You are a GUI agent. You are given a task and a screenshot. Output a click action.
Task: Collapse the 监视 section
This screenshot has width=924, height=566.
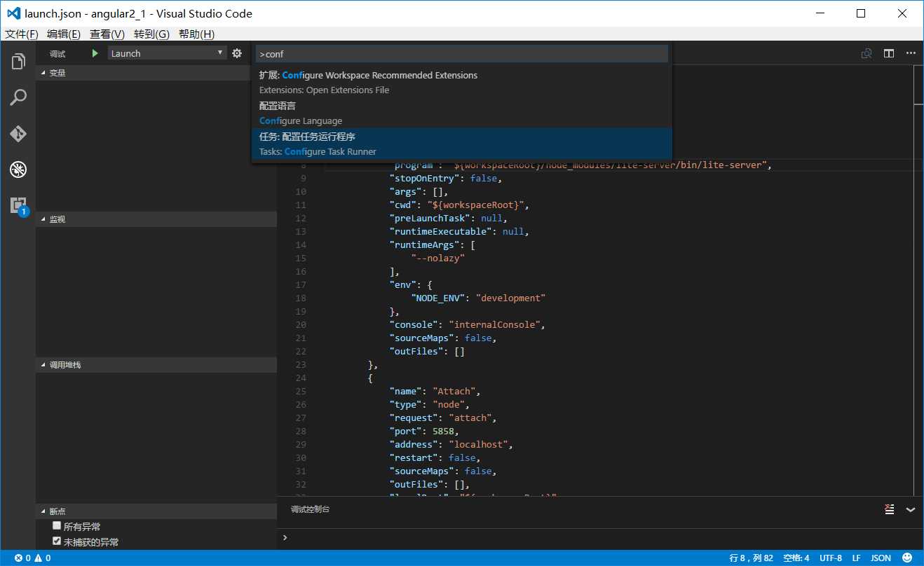[156, 219]
